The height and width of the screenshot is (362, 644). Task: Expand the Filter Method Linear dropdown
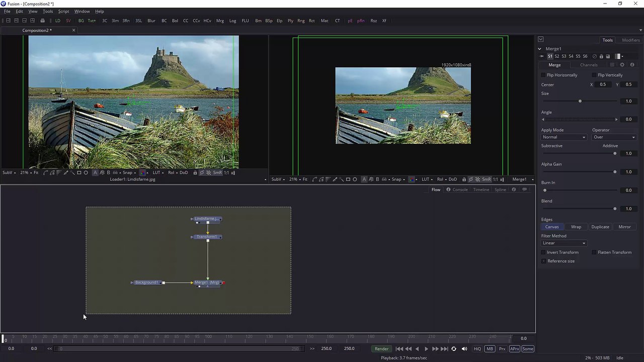point(563,243)
